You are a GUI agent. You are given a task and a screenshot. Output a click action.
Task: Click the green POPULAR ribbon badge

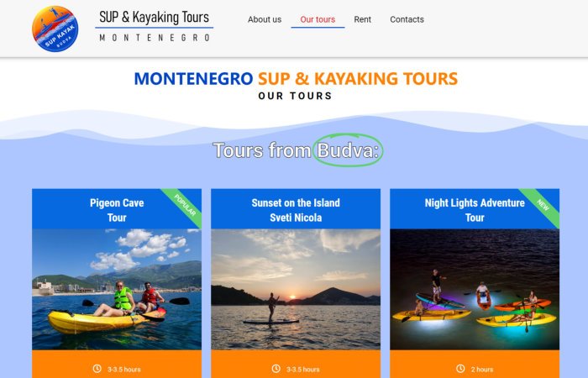(185, 206)
